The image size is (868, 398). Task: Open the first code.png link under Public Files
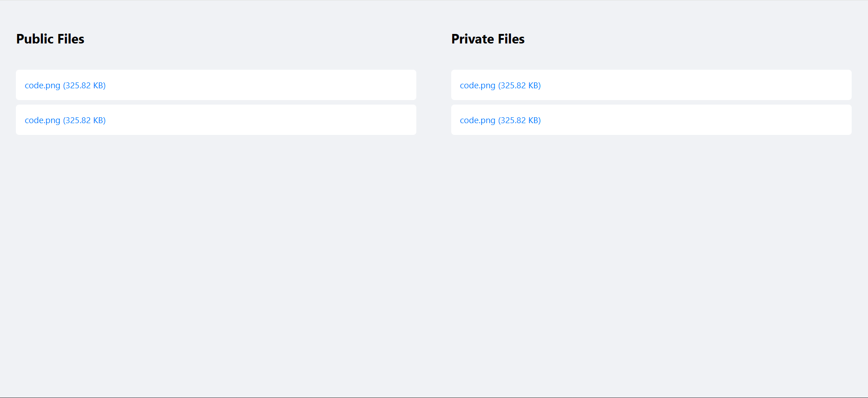(x=42, y=85)
